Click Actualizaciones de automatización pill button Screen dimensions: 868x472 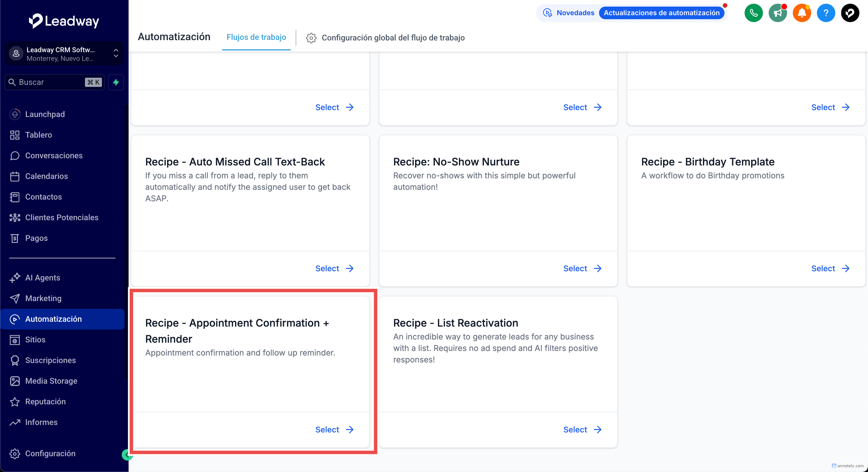coord(661,13)
